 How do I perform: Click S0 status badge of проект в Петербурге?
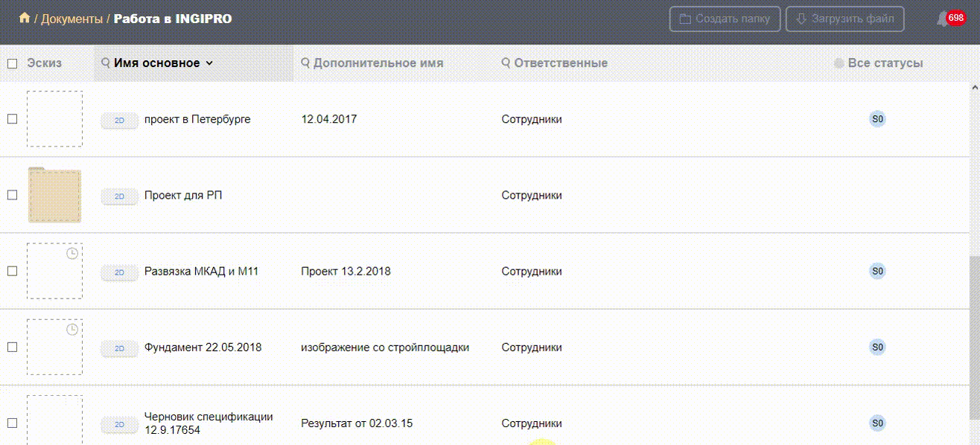point(878,119)
